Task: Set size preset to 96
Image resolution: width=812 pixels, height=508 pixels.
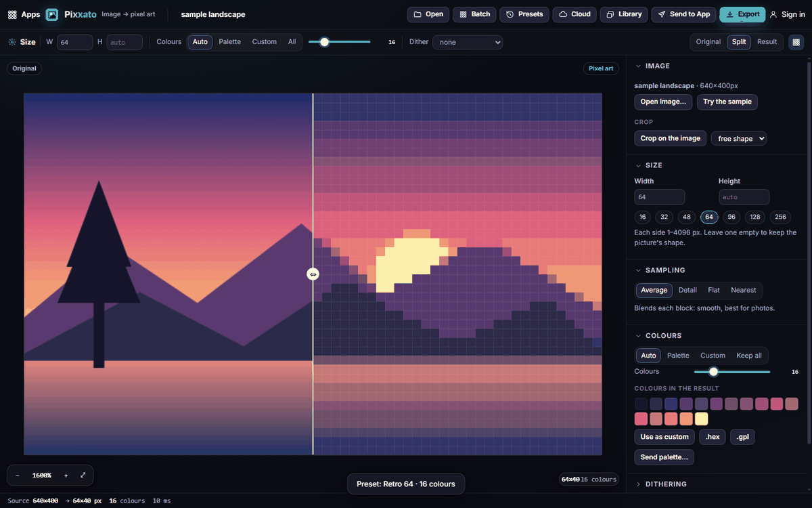Action: pyautogui.click(x=731, y=217)
